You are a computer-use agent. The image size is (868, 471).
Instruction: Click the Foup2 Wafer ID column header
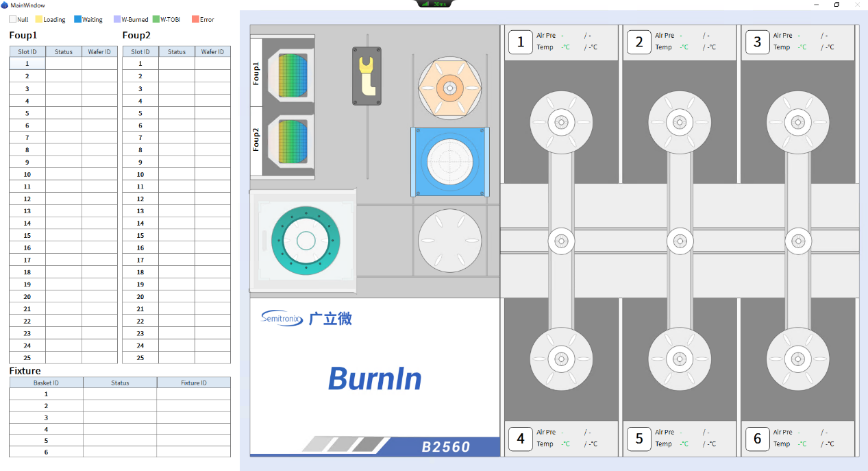click(212, 51)
